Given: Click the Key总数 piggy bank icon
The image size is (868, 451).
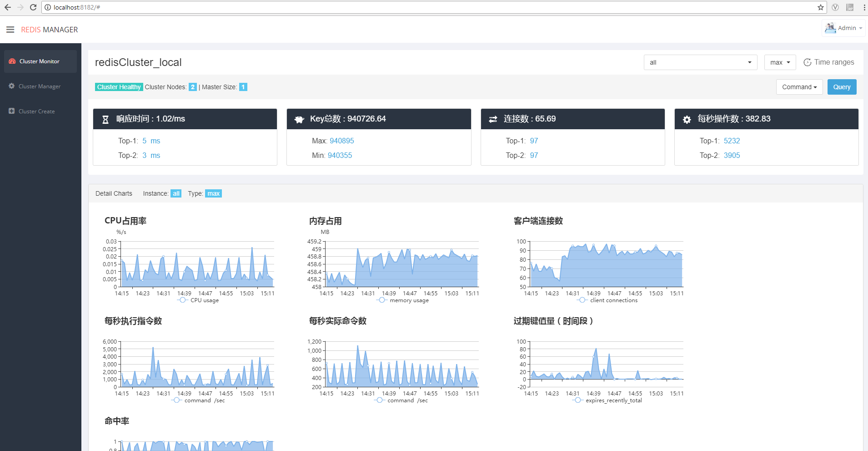Looking at the screenshot, I should (x=299, y=119).
